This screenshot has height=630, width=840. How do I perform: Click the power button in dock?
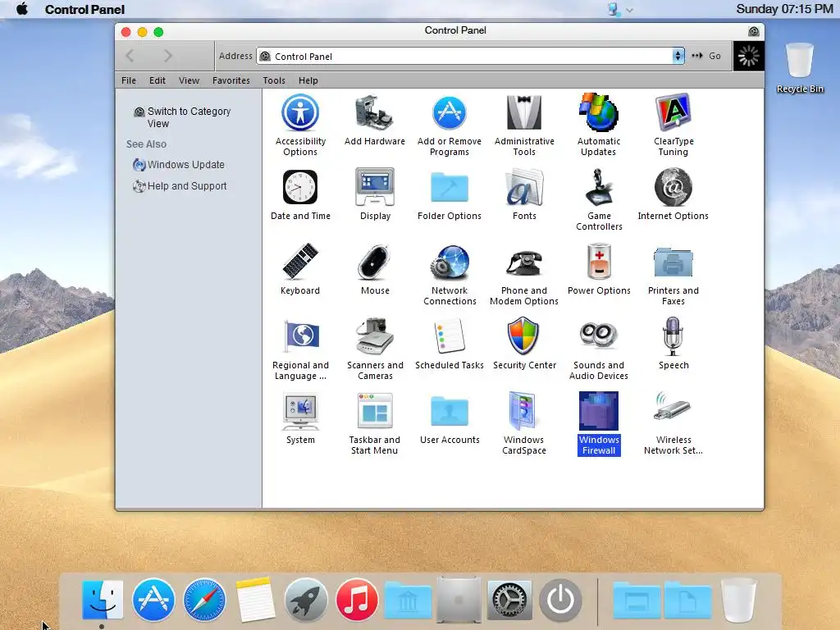pos(560,600)
